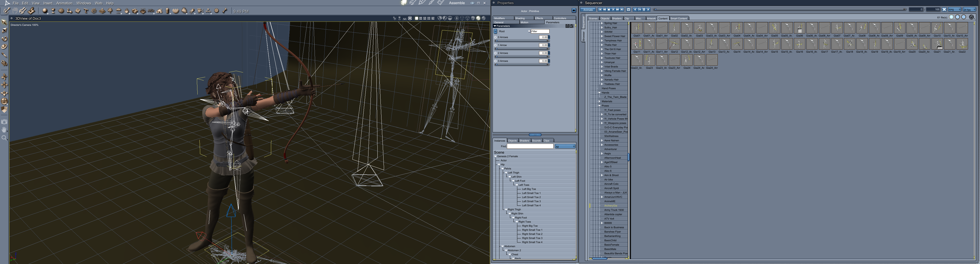Image resolution: width=980 pixels, height=264 pixels.
Task: Play the animation in Sequencer
Action: pyautogui.click(x=613, y=9)
